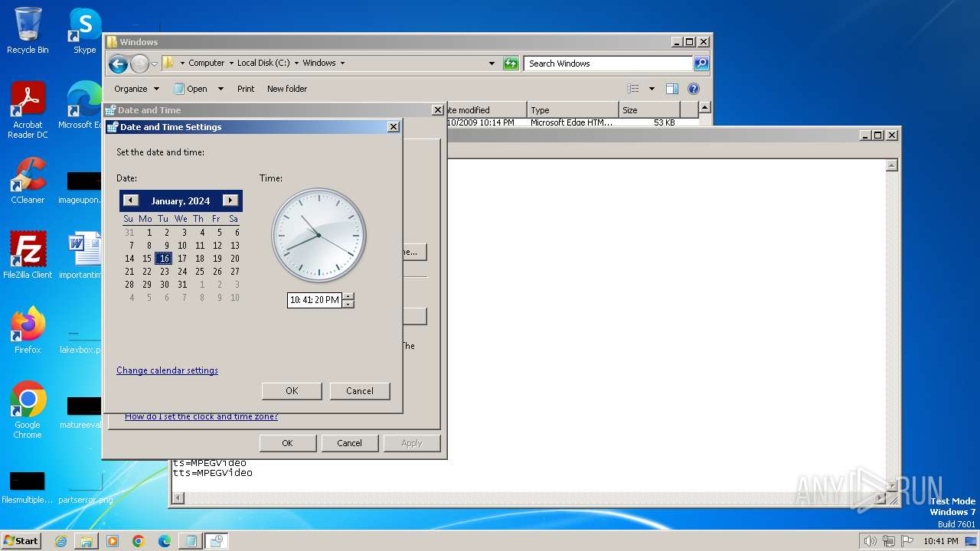980x551 pixels.
Task: Open Internet Explorer from taskbar
Action: pyautogui.click(x=60, y=541)
